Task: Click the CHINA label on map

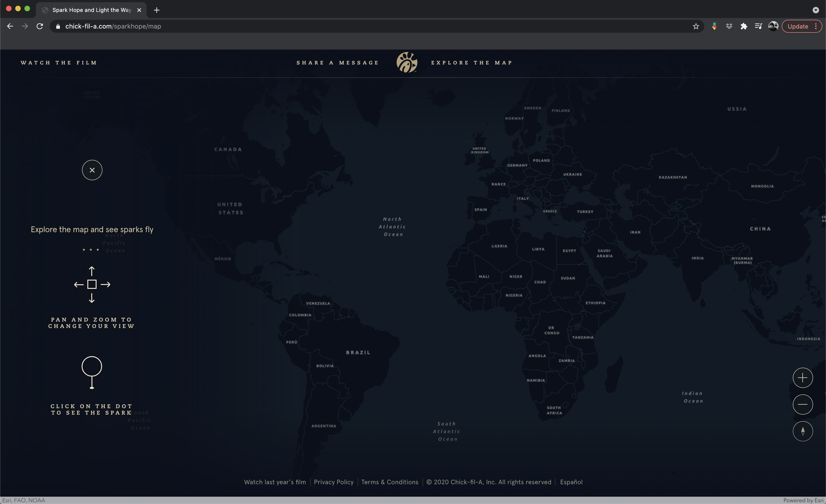Action: 760,229
